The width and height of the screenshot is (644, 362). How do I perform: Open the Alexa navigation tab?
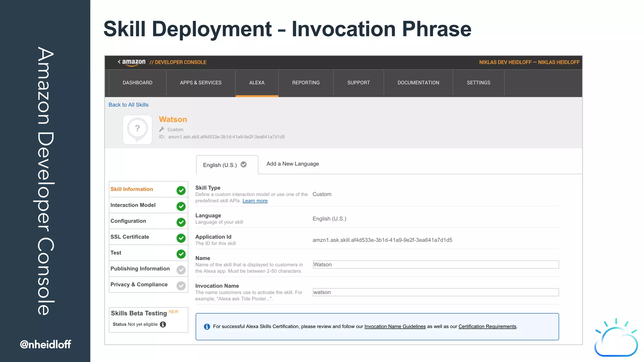coord(257,83)
